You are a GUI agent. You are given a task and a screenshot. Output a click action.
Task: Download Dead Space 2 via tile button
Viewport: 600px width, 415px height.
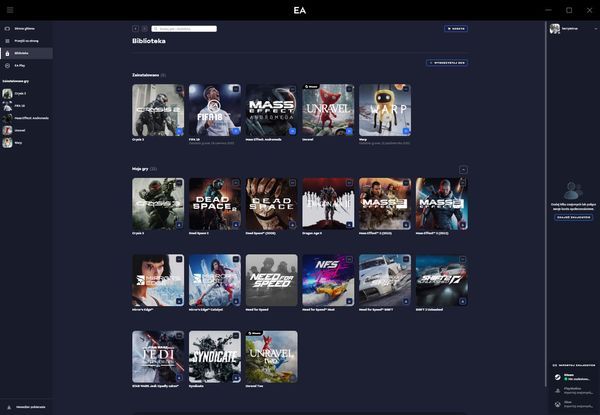pos(236,225)
